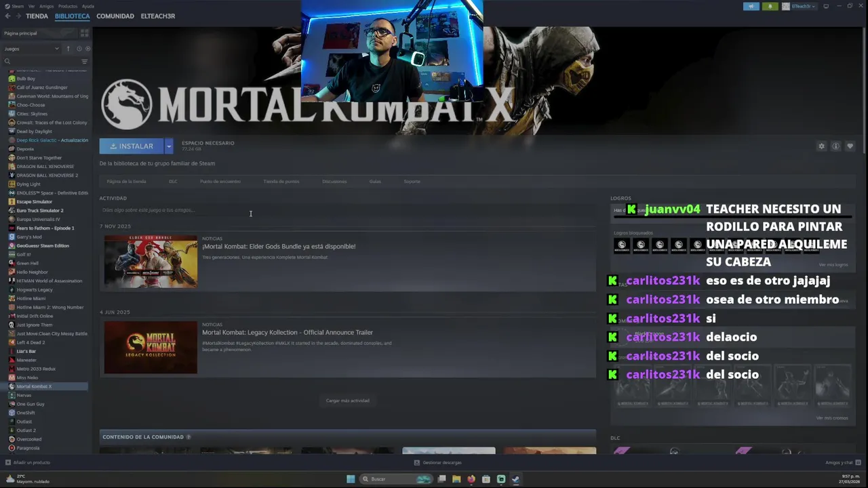Screen dimensions: 868x488
Task: Open the Legacy Kollection Official Announce Trailer title
Action: [288, 332]
